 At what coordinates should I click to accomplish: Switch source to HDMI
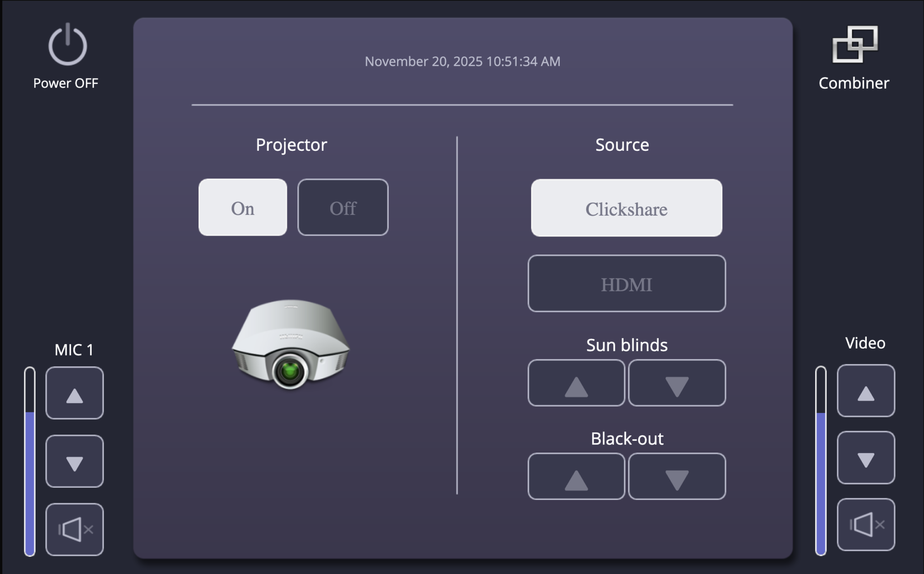click(626, 283)
